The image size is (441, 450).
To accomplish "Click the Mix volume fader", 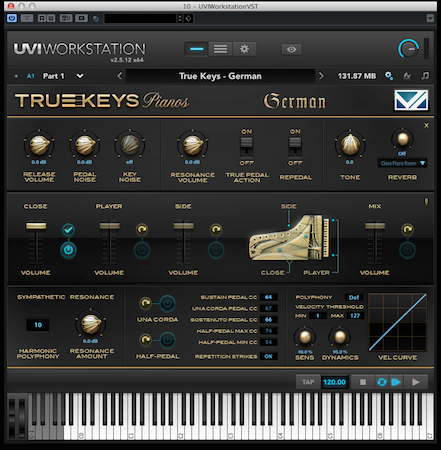I will (x=375, y=226).
